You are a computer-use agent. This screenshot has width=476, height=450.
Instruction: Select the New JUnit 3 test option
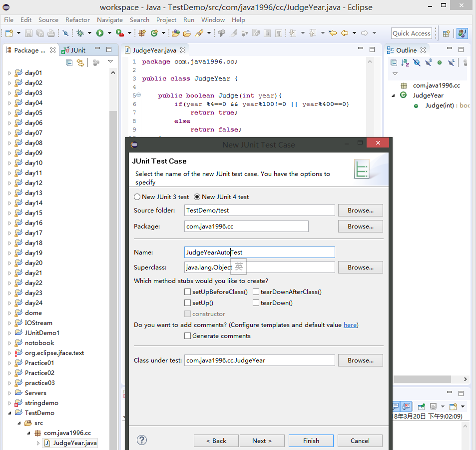(137, 197)
